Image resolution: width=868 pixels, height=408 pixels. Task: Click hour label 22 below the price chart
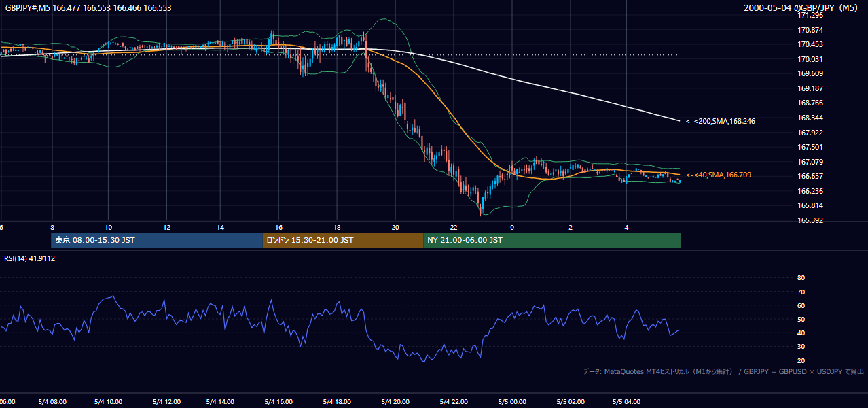[x=454, y=227]
